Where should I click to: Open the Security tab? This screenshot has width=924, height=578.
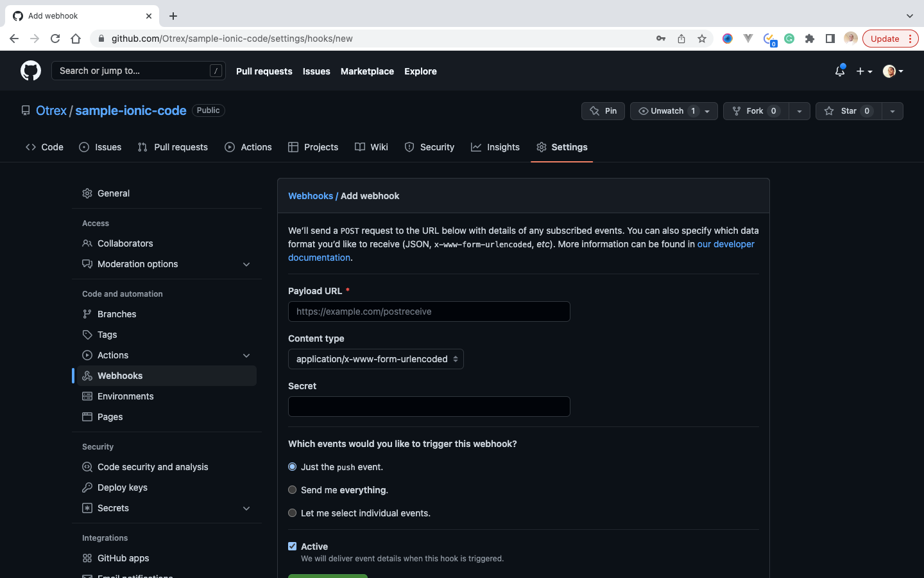click(x=429, y=147)
